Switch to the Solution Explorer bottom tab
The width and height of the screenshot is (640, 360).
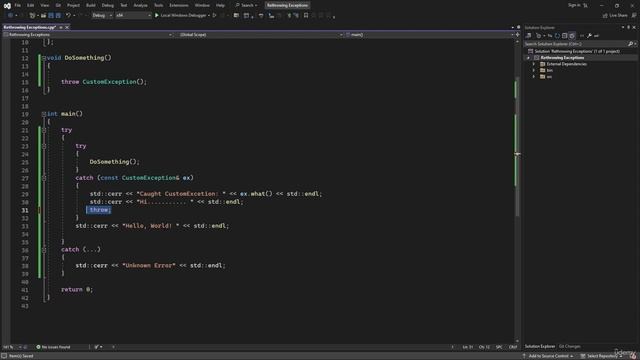(x=540, y=347)
